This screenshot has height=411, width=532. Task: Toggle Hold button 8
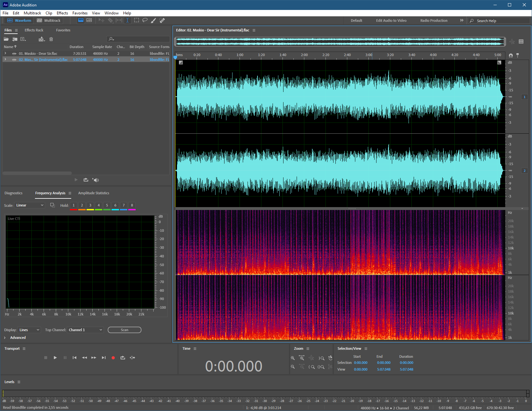(132, 205)
